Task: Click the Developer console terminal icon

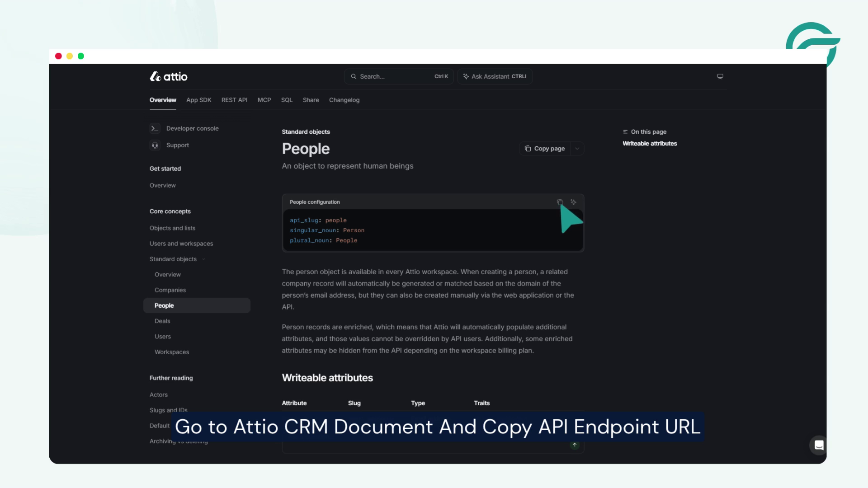Action: (x=155, y=128)
